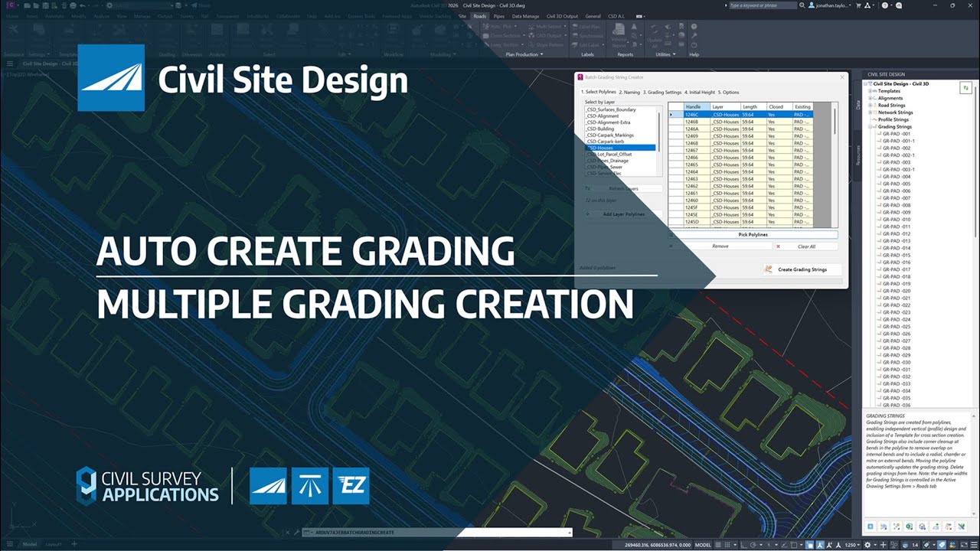Image resolution: width=980 pixels, height=551 pixels.
Task: Click the Handle column header
Action: [697, 107]
